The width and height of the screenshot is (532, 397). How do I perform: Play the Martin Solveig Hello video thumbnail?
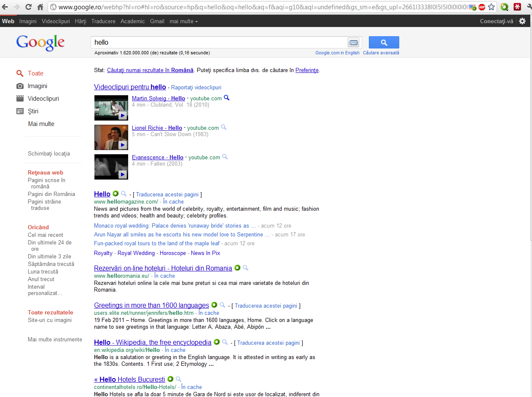click(x=111, y=108)
